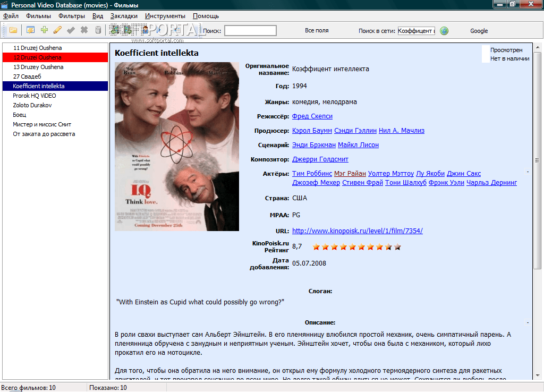Select 11 Druzej Oushena in the list
Image resolution: width=544 pixels, height=392 pixels.
(55, 48)
